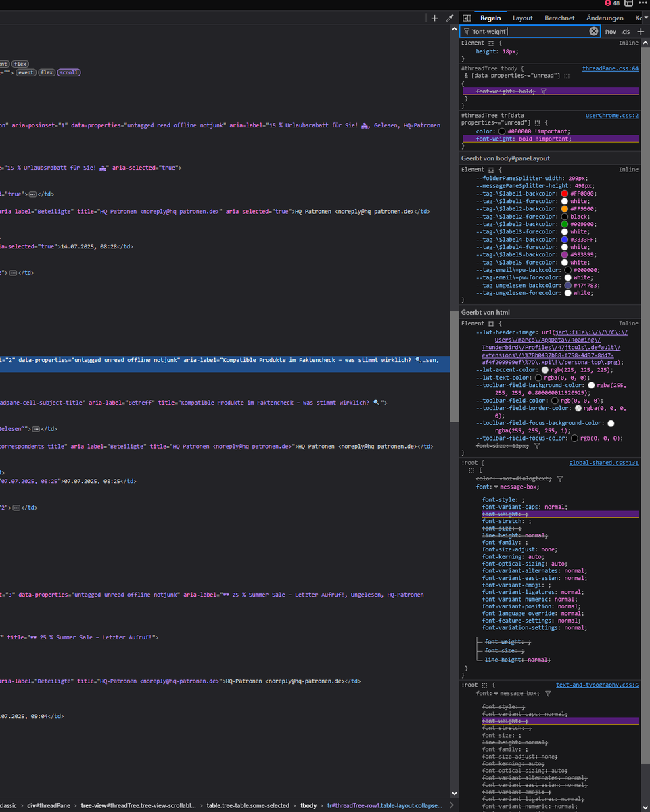
Task: Switch to the Layout tab
Action: click(522, 18)
